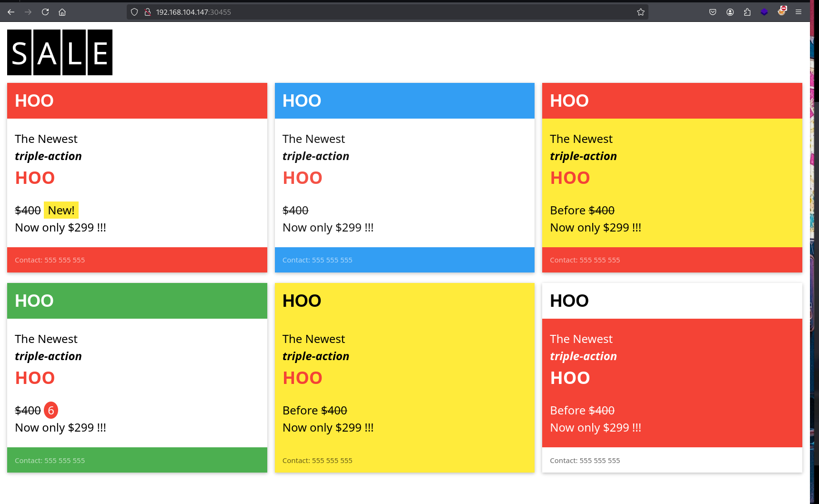Click the green HOO card header

[137, 301]
